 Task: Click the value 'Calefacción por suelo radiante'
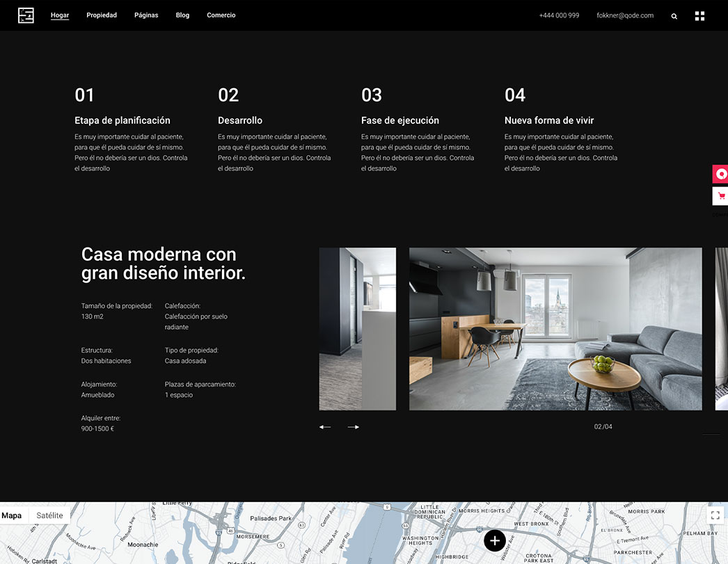point(196,322)
